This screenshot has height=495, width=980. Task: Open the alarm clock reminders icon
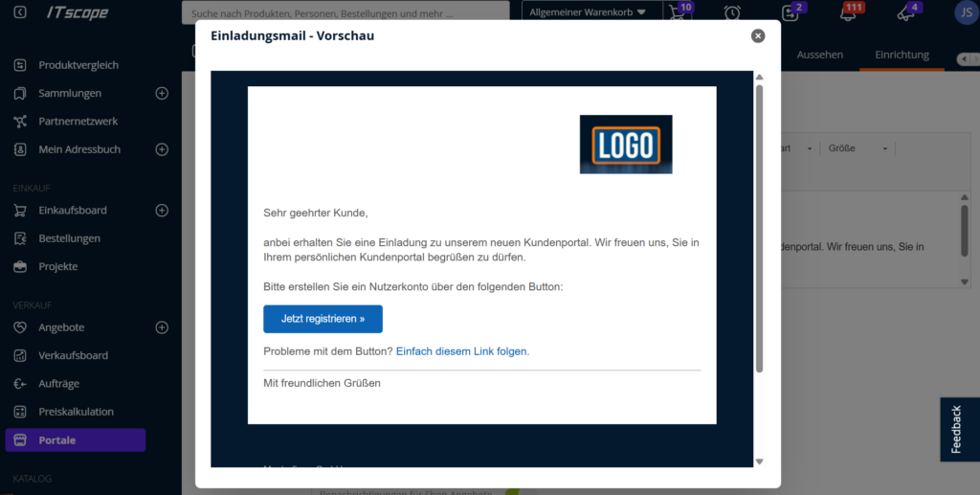(732, 12)
